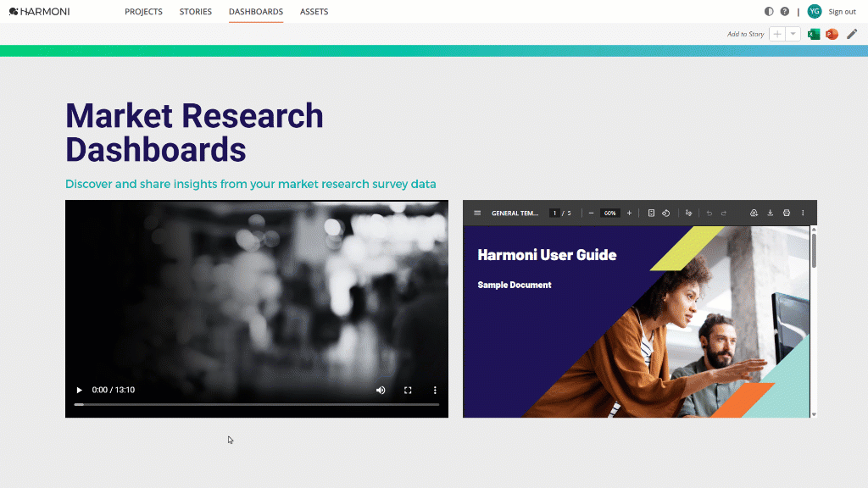
Task: Undo the PDF annotation
Action: [709, 213]
